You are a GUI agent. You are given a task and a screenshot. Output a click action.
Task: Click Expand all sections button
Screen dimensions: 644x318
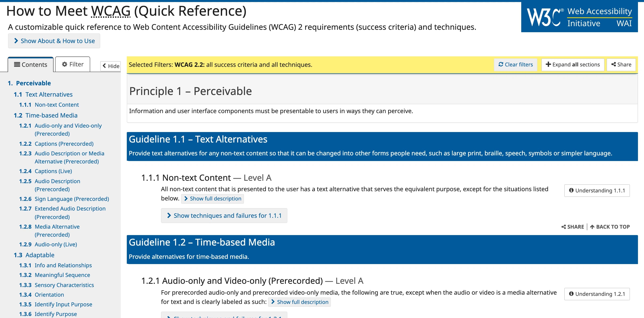click(573, 64)
